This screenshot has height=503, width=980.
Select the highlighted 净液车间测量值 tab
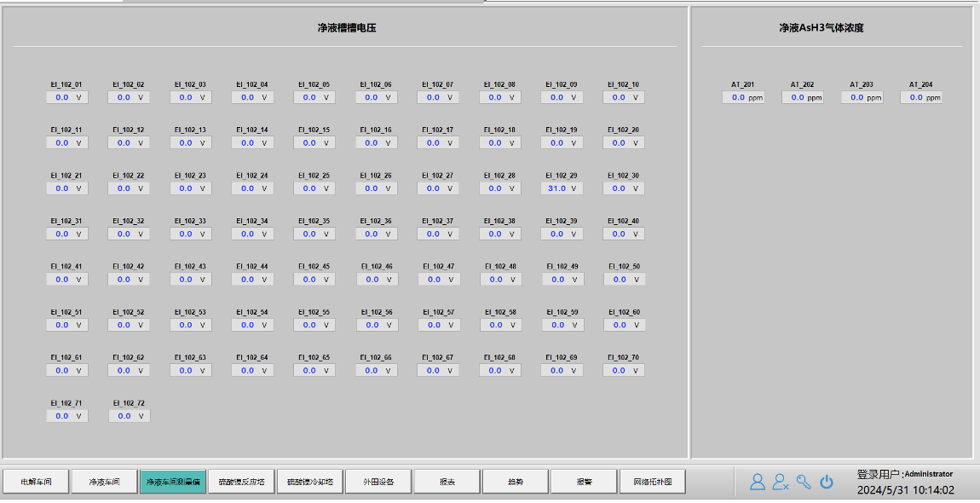coord(173,482)
